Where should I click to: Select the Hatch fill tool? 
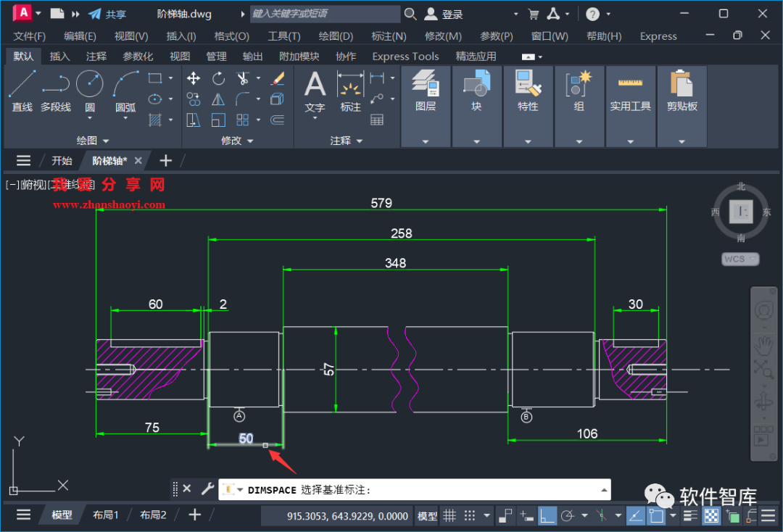(x=155, y=120)
